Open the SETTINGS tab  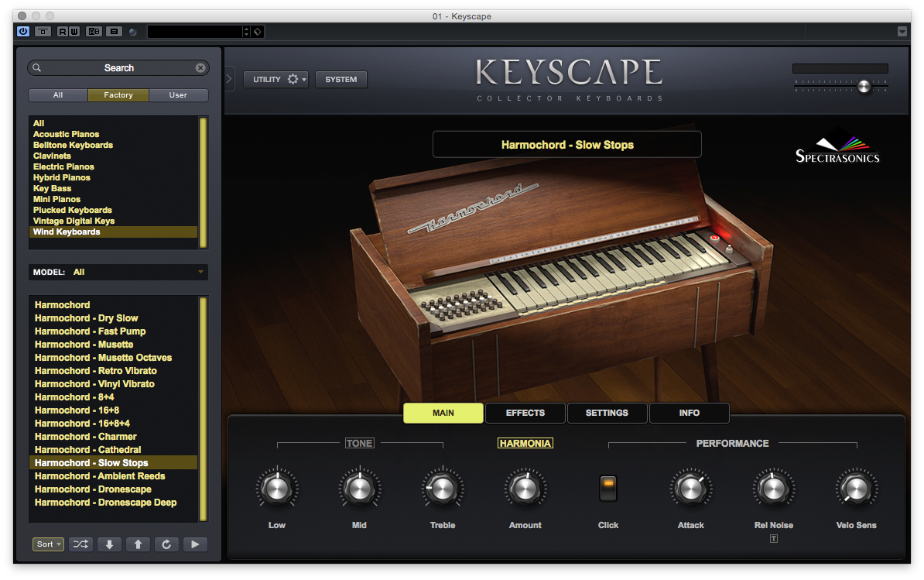(x=607, y=413)
